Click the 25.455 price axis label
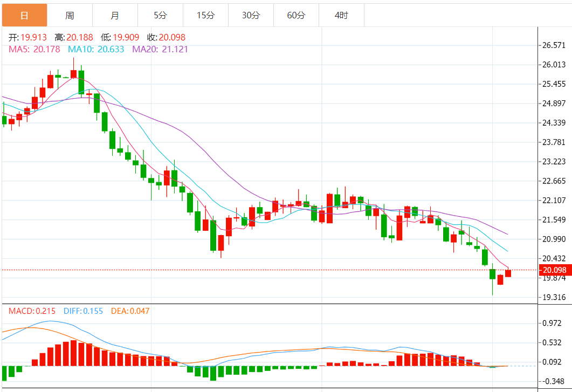This screenshot has height=392, width=572. pyautogui.click(x=554, y=84)
